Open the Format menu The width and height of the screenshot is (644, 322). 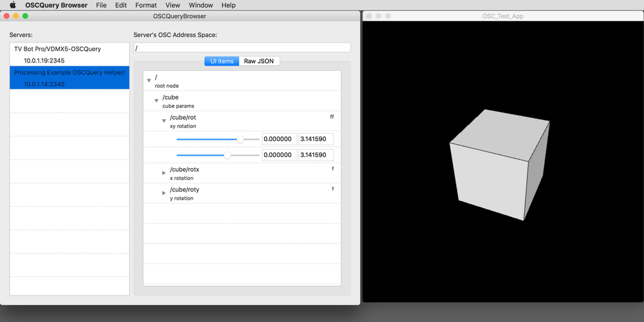[146, 5]
